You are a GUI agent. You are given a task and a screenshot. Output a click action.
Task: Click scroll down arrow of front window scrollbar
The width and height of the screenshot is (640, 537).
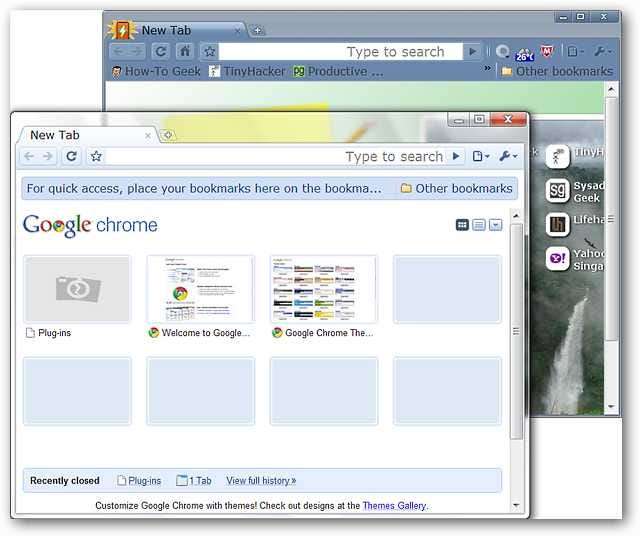[516, 506]
